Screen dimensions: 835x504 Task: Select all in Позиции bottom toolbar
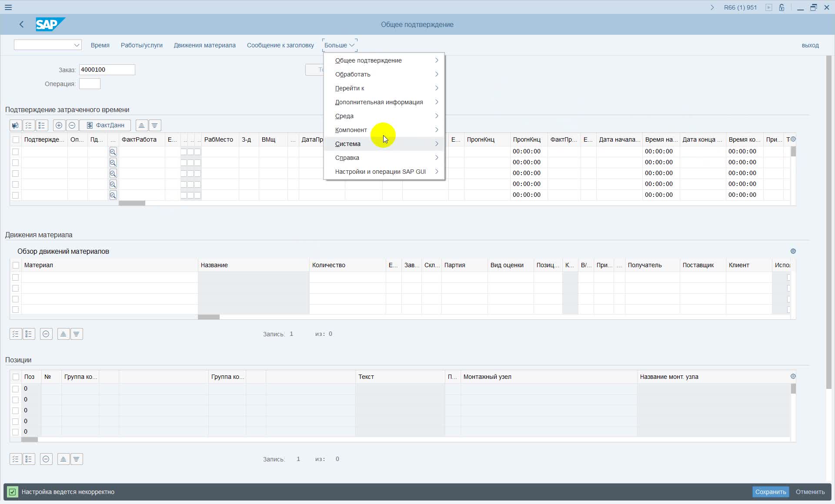pos(16,459)
